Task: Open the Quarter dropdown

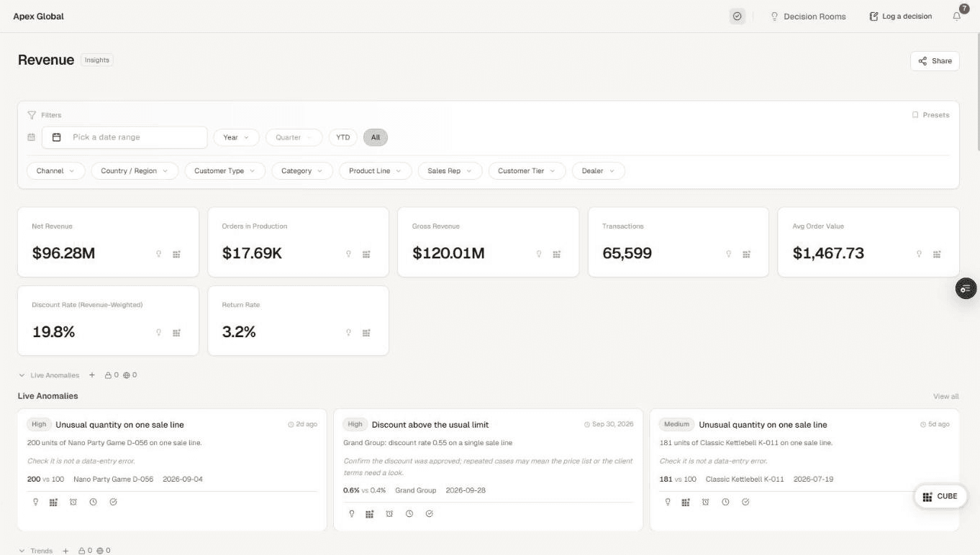Action: coord(294,137)
